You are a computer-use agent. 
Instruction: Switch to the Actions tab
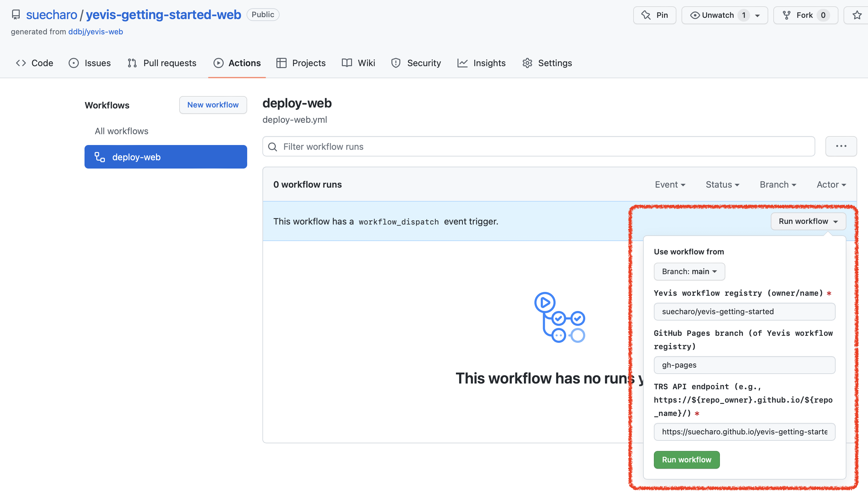pyautogui.click(x=237, y=63)
